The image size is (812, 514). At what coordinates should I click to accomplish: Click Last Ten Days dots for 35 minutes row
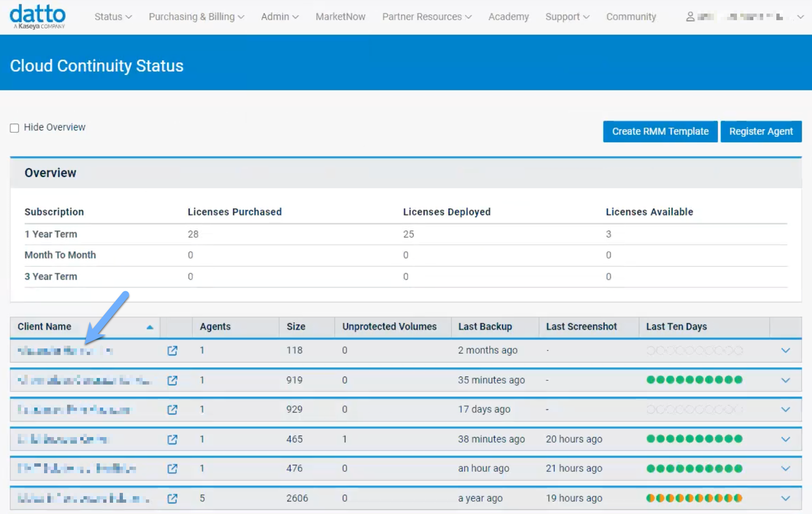pos(694,380)
